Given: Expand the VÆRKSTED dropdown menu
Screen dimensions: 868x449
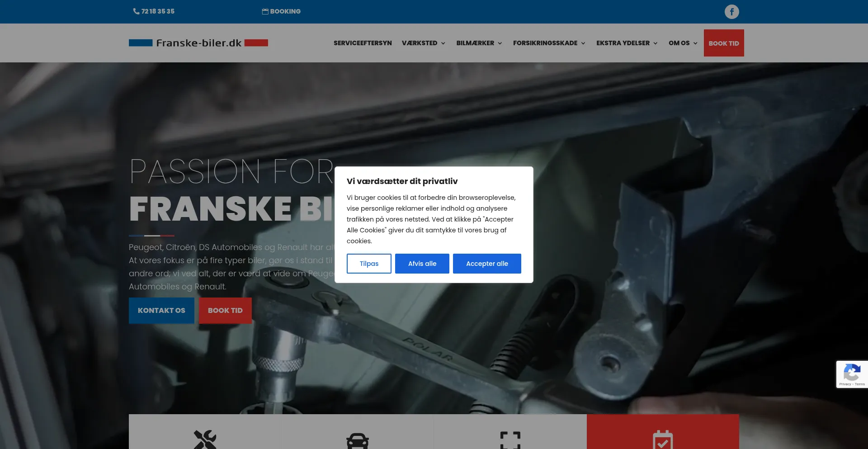Looking at the screenshot, I should click(x=423, y=43).
